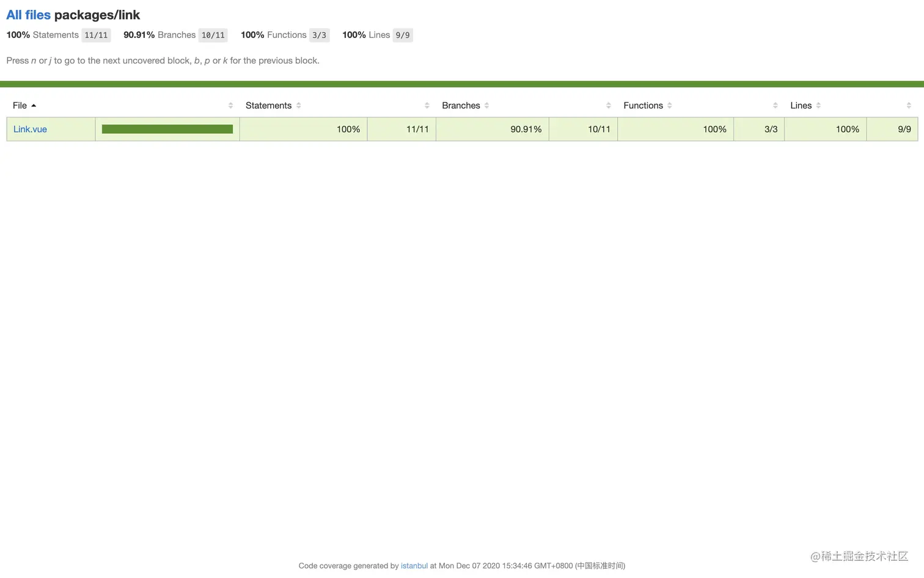Viewport: 924px width, 578px height.
Task: Click the 10/11 cell in Link.vue row
Action: point(584,129)
